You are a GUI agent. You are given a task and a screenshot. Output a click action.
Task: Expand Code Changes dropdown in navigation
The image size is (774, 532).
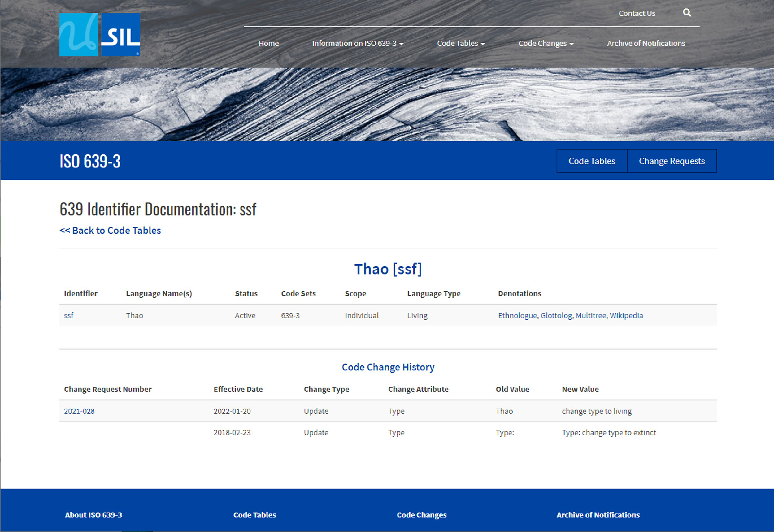(x=546, y=43)
